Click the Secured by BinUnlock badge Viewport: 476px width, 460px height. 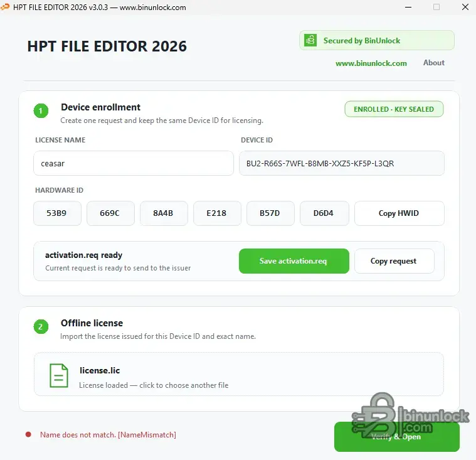[377, 40]
